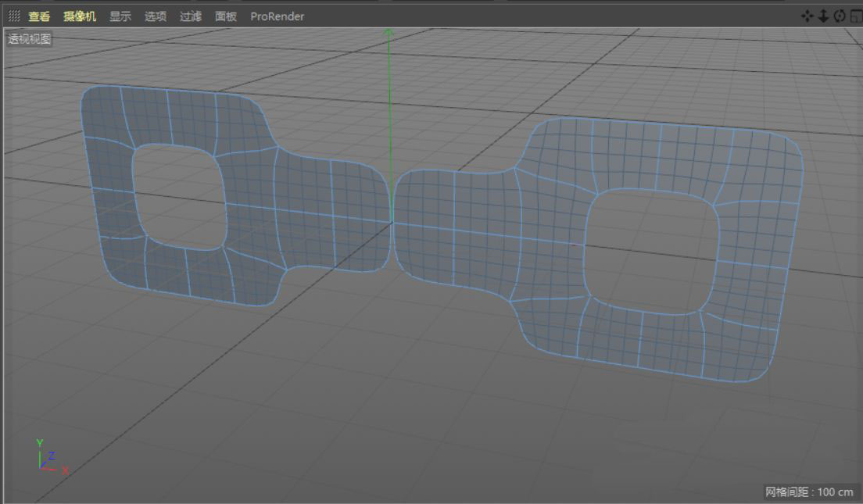Click inside the left lens hole
The width and height of the screenshot is (863, 504).
180,197
